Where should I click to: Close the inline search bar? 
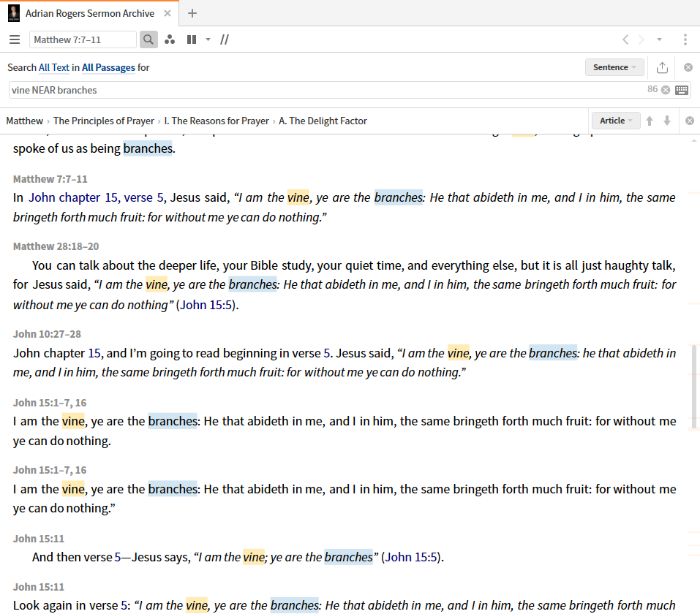point(688,67)
